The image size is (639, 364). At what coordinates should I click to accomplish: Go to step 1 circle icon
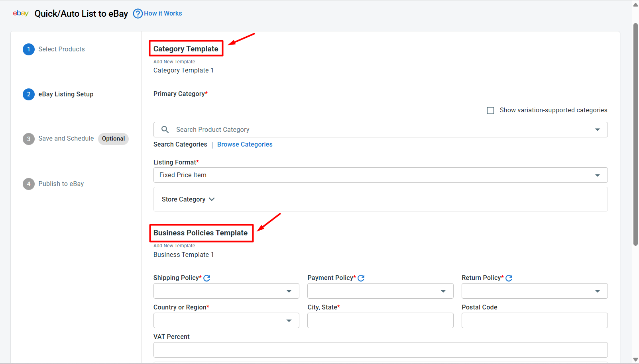29,49
